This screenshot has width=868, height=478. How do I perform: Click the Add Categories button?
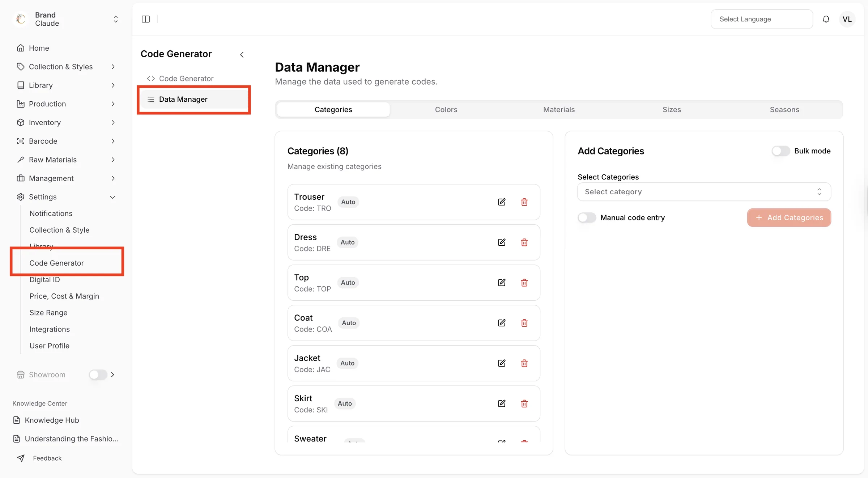tap(789, 217)
